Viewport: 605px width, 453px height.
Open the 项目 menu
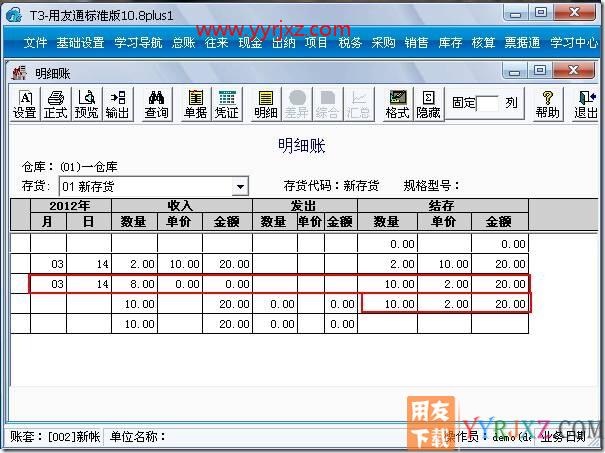(x=316, y=42)
